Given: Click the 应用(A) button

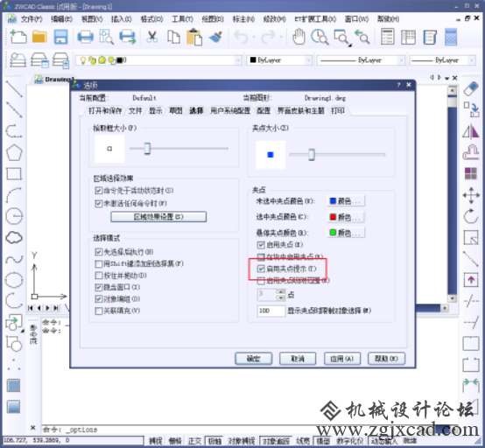Looking at the screenshot, I should [x=341, y=359].
